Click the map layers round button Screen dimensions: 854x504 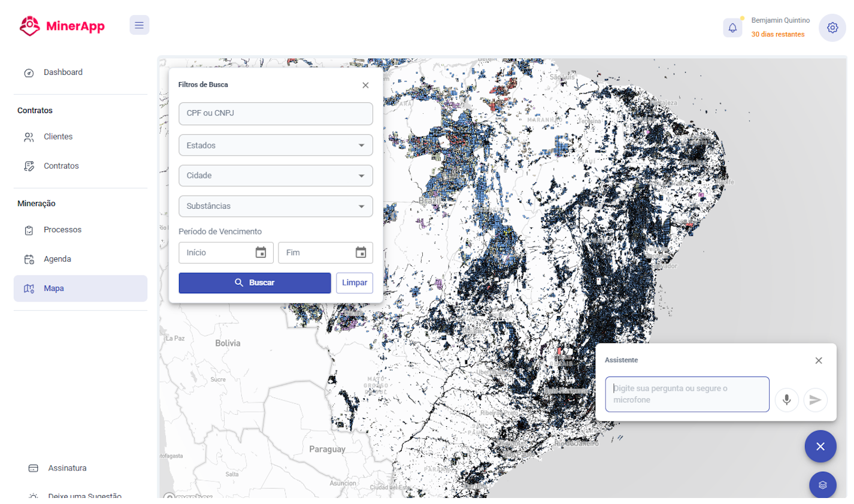coord(822,485)
